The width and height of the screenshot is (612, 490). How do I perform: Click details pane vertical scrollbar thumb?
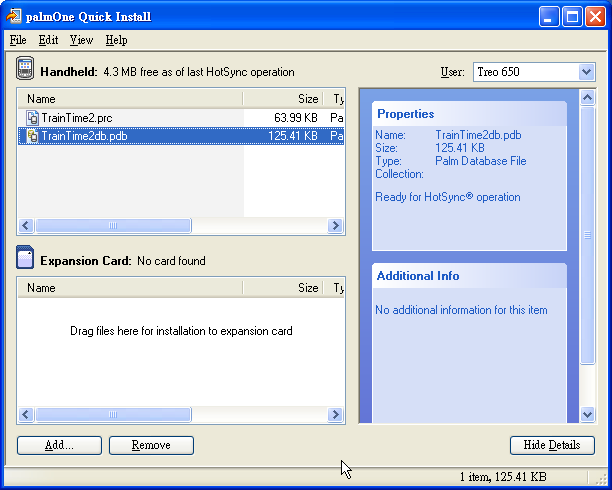pos(587,235)
